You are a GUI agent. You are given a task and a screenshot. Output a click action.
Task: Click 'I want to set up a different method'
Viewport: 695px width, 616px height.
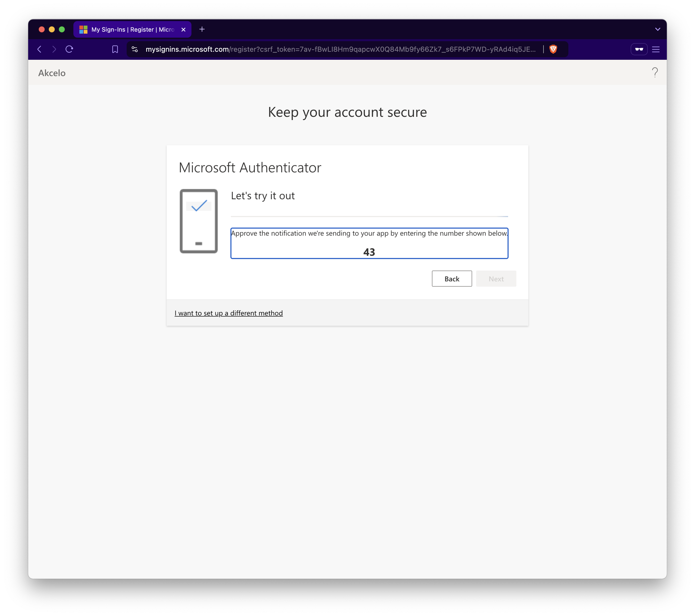[229, 313]
